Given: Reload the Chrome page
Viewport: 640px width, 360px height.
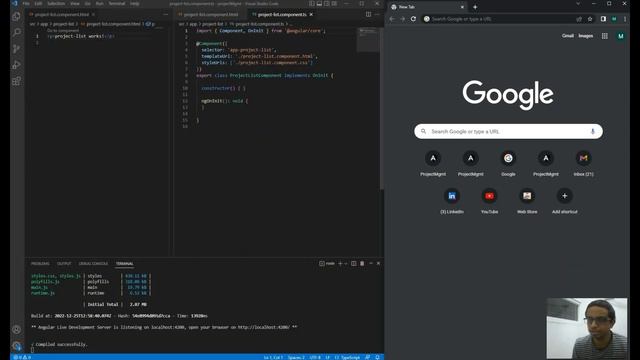Looking at the screenshot, I should 413,19.
